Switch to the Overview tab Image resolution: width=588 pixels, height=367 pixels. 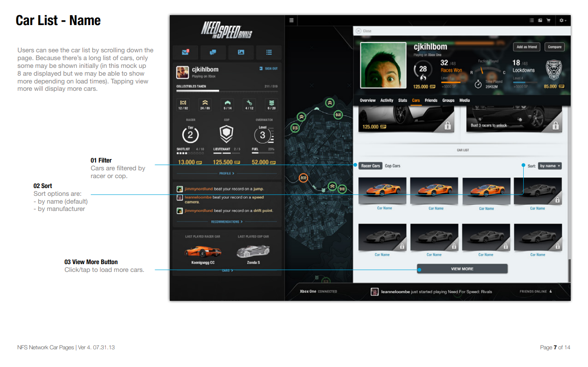click(x=368, y=100)
